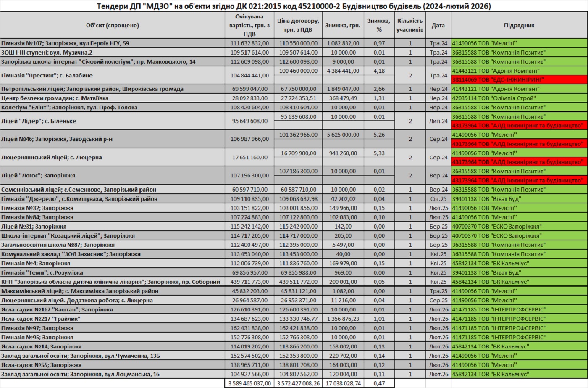Select the school on вул.Чумаченка, 13Б cell

(x=112, y=356)
